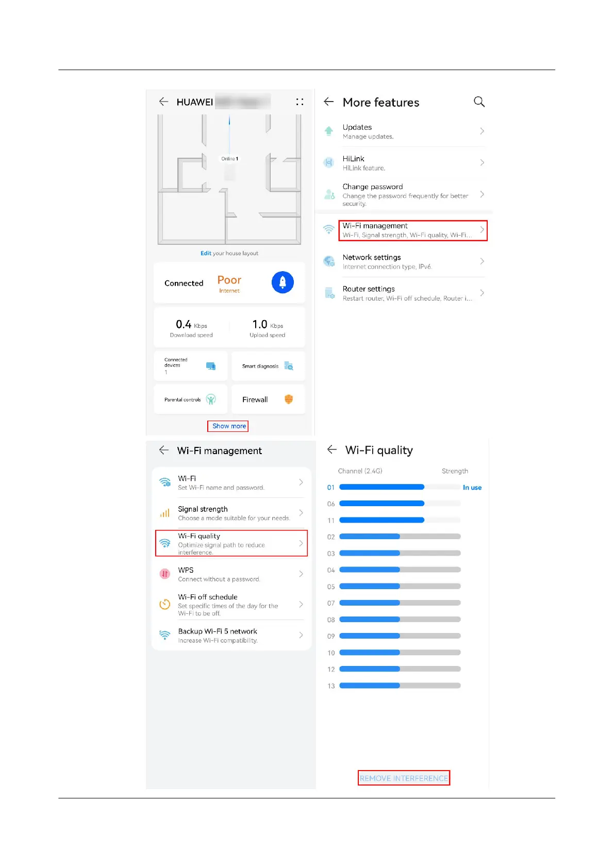
Task: Open the Updates menu entry
Action: [404, 131]
